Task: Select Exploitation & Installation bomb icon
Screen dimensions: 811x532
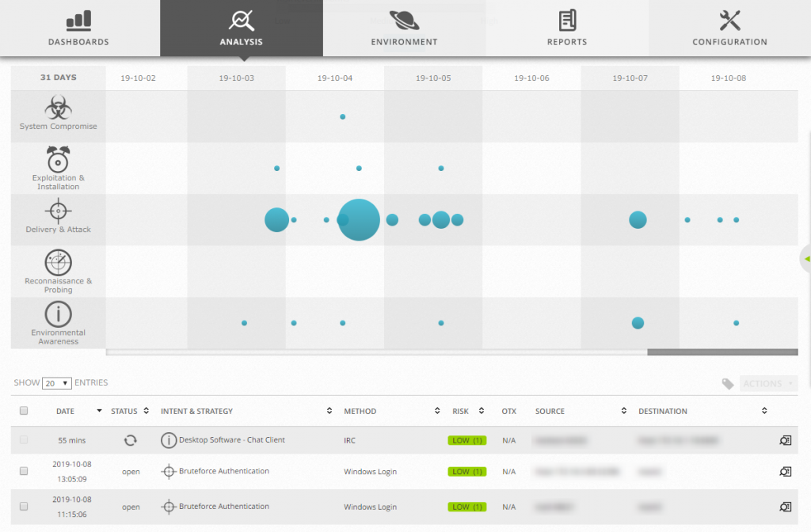Action: 58,158
